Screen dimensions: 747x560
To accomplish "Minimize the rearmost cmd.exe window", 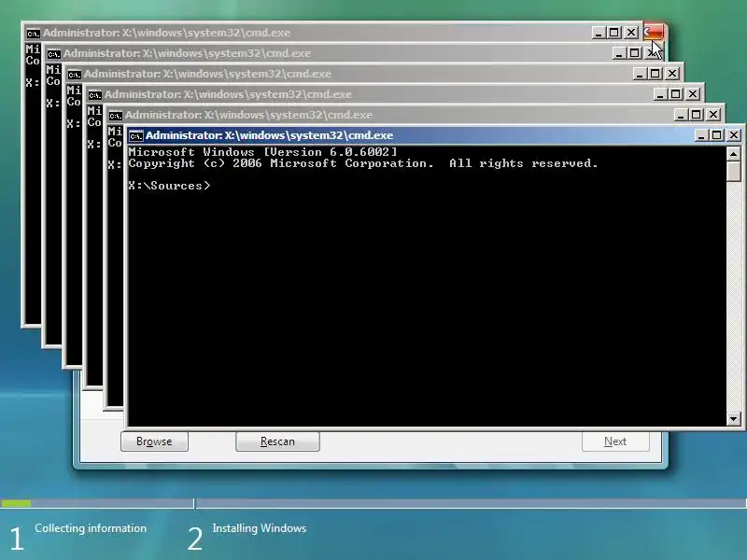I will pos(598,33).
